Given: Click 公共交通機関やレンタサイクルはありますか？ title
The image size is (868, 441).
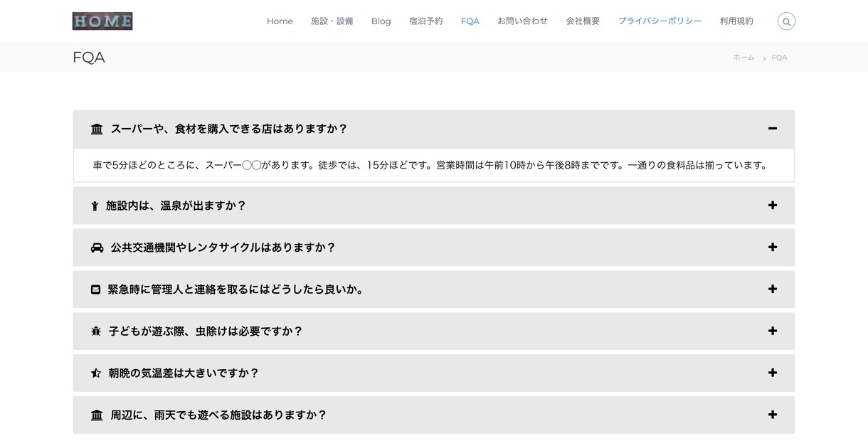Looking at the screenshot, I should click(x=223, y=248).
